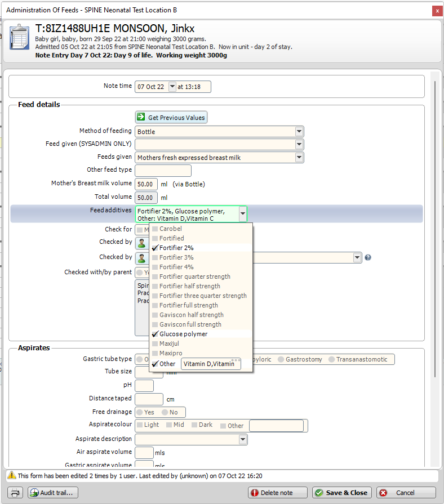Click the first Checked by user icon

coord(141,243)
